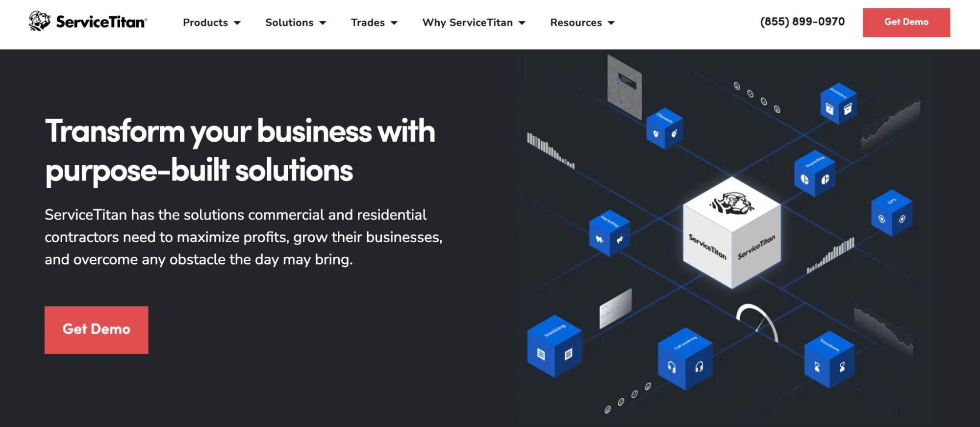Click the central white ServiceTitan cube
Screen dimensions: 980x427
[x=732, y=233]
